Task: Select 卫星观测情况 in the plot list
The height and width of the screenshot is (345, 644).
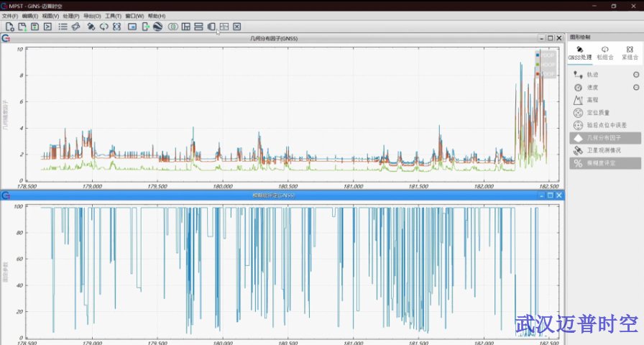Action: click(x=603, y=151)
